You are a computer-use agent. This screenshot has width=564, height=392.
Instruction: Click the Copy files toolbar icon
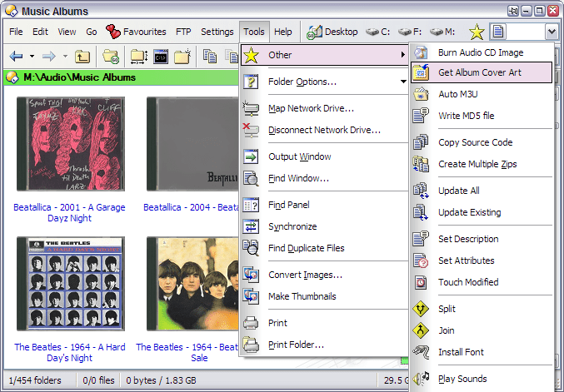(210, 57)
